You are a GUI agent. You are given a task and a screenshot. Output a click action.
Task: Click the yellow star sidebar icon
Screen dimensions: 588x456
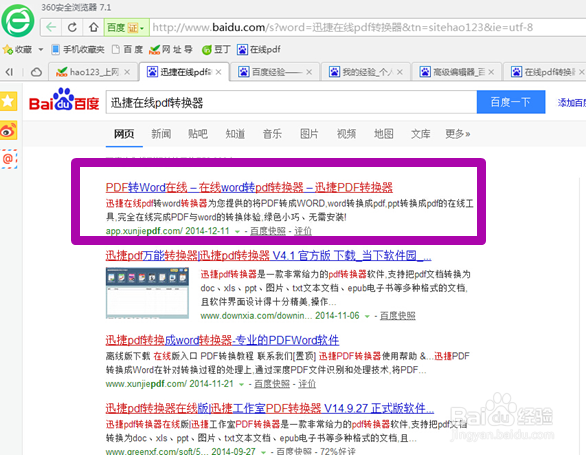[8, 101]
